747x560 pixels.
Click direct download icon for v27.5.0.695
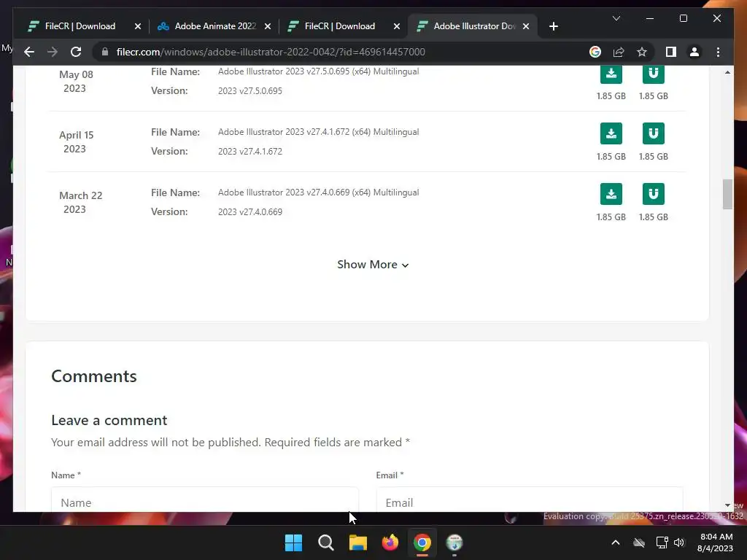click(611, 75)
